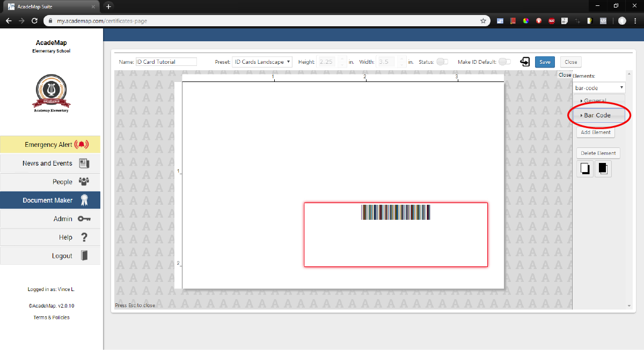Click the code brackets extension icon
Viewport: 644px width, 350px height.
(x=603, y=21)
